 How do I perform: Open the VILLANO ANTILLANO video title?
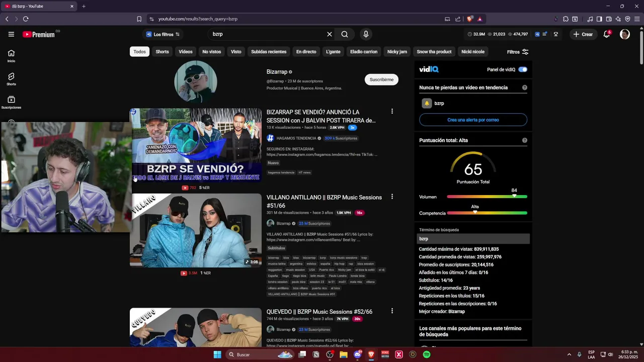tap(324, 201)
